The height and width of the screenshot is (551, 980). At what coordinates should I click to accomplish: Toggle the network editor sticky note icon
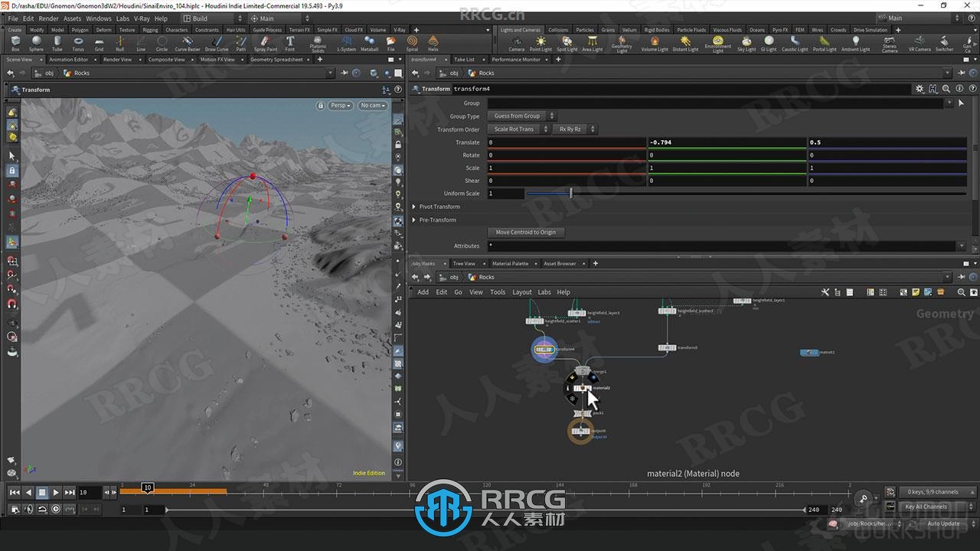point(916,292)
